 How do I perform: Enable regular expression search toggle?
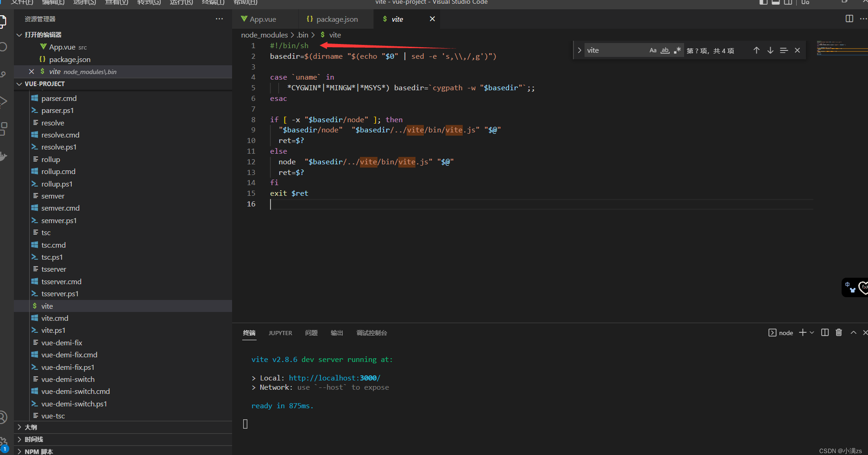(677, 50)
